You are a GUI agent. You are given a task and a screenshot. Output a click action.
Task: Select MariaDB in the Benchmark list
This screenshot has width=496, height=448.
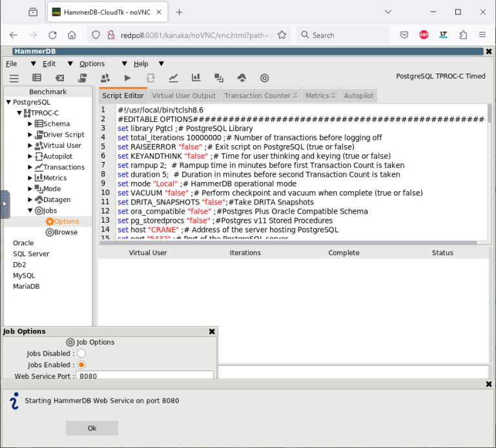(x=26, y=287)
